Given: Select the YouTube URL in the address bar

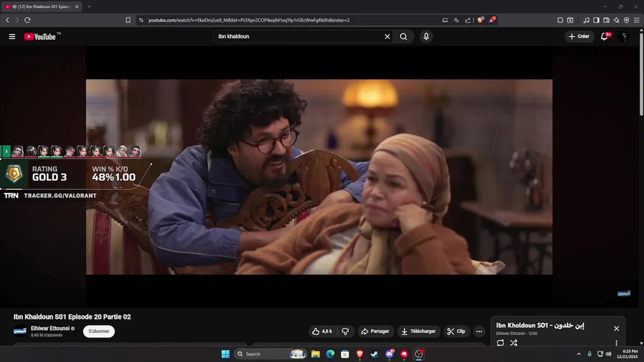Looking at the screenshot, I should 249,20.
